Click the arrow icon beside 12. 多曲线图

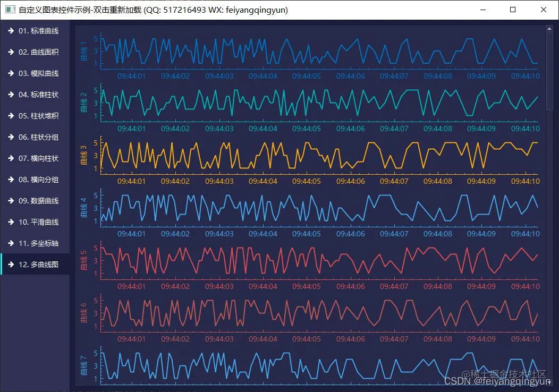point(11,265)
